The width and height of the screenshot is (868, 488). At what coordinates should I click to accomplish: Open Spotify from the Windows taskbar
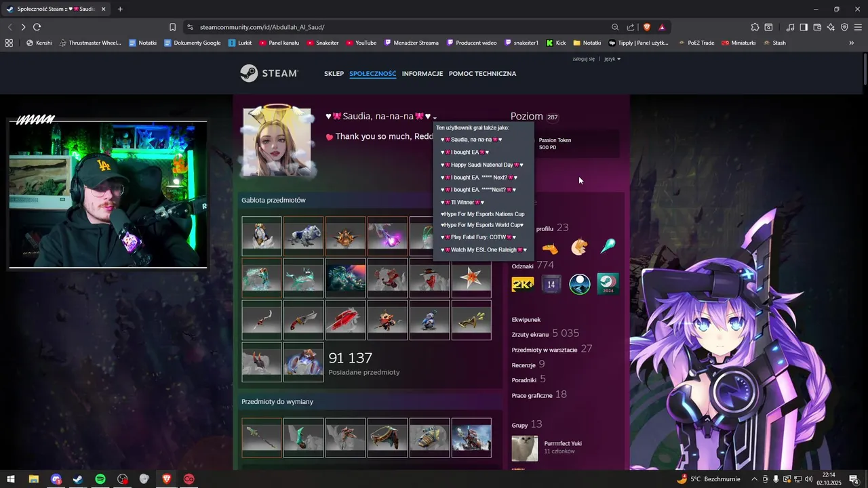(100, 479)
